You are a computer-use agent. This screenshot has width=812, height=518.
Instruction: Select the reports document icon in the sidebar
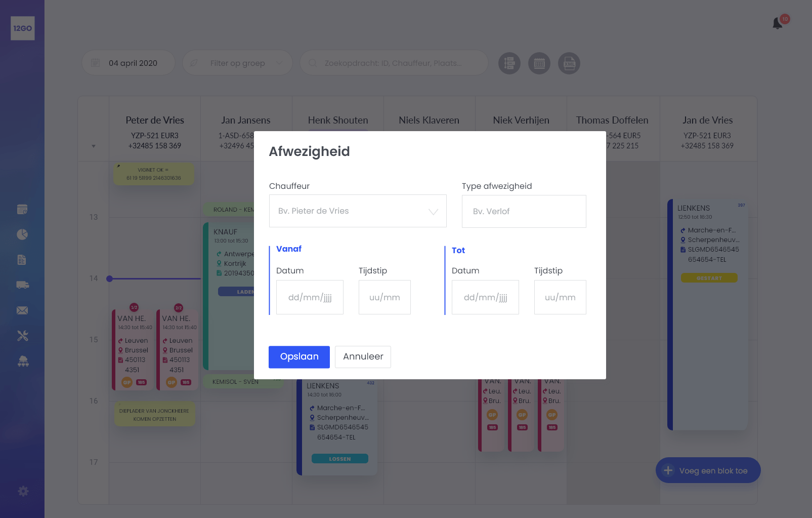coord(22,259)
